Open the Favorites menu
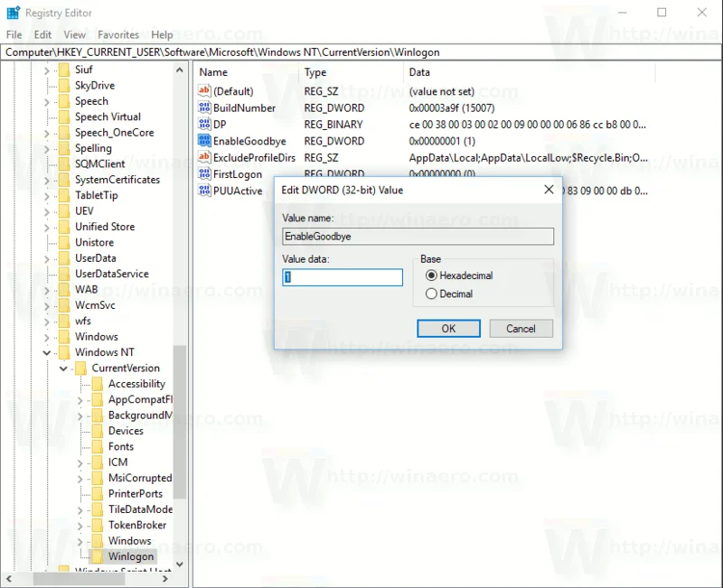723x588 pixels. click(x=118, y=34)
